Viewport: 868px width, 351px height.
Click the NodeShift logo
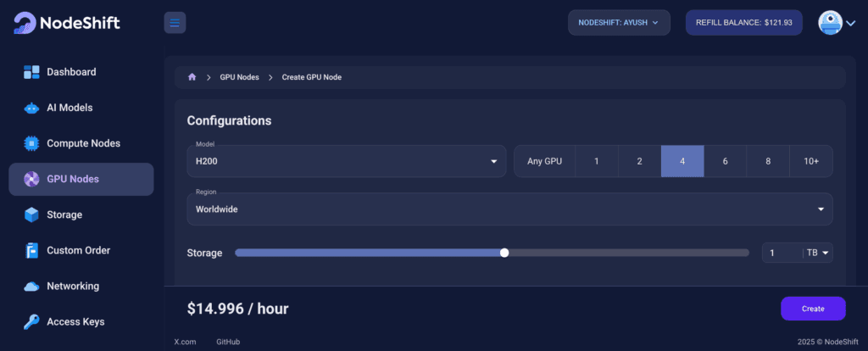[x=66, y=23]
